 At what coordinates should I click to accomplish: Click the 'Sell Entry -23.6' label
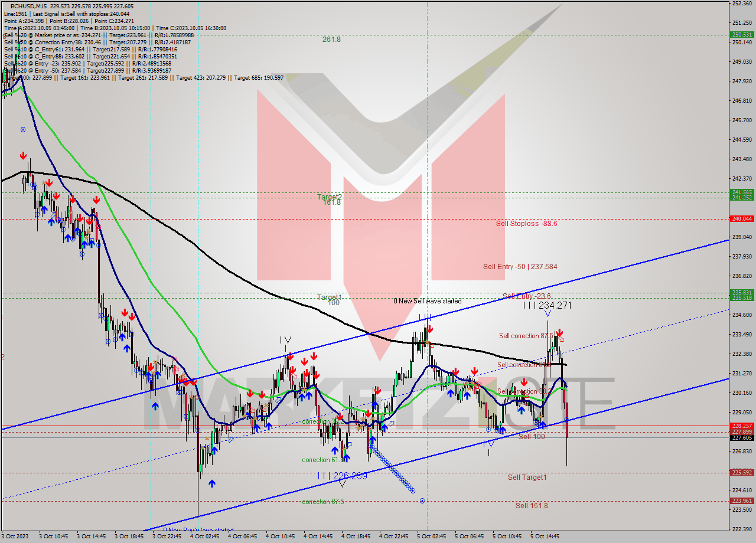[x=526, y=296]
